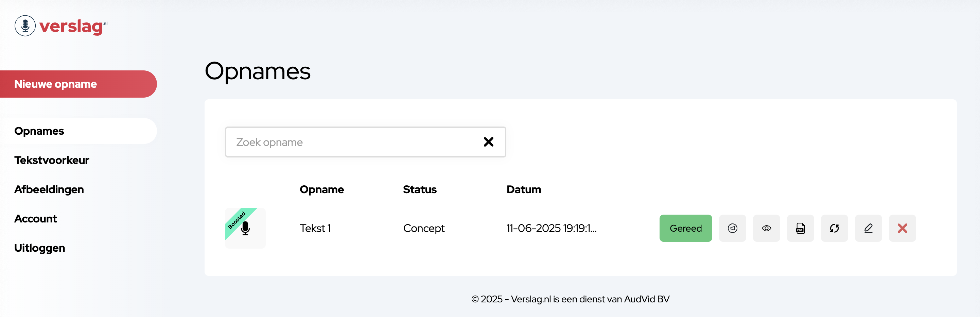
Task: Clear the search field with the X
Action: pyautogui.click(x=488, y=142)
